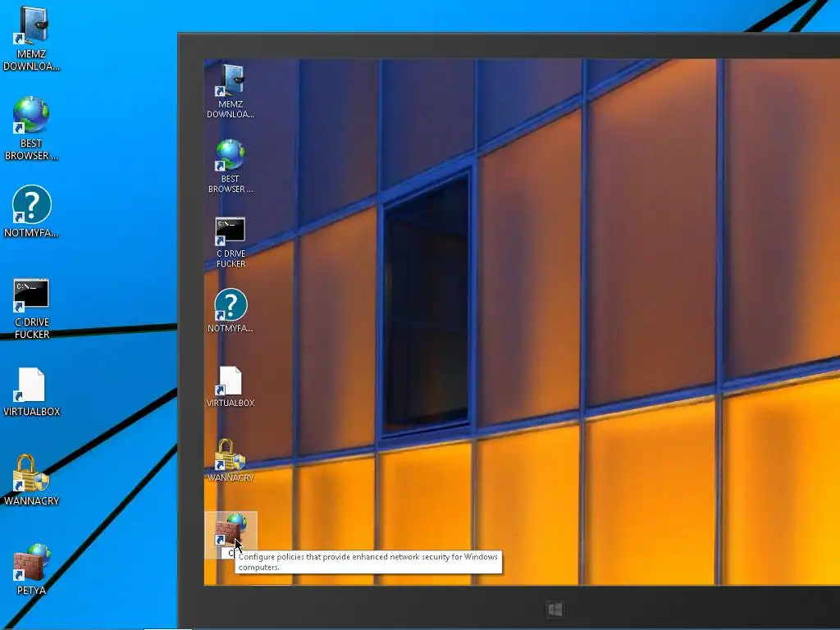Click 'NOTMYFA...' label inside tablet screen
The image size is (840, 630).
pyautogui.click(x=231, y=328)
